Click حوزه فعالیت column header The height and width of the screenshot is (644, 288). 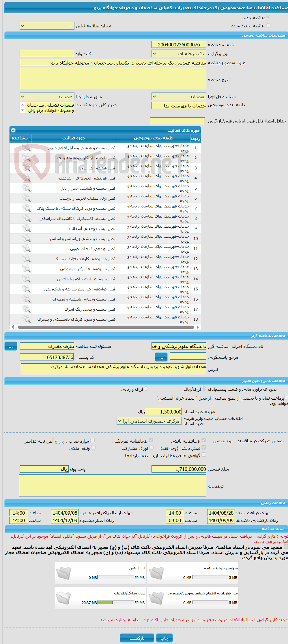(74, 138)
